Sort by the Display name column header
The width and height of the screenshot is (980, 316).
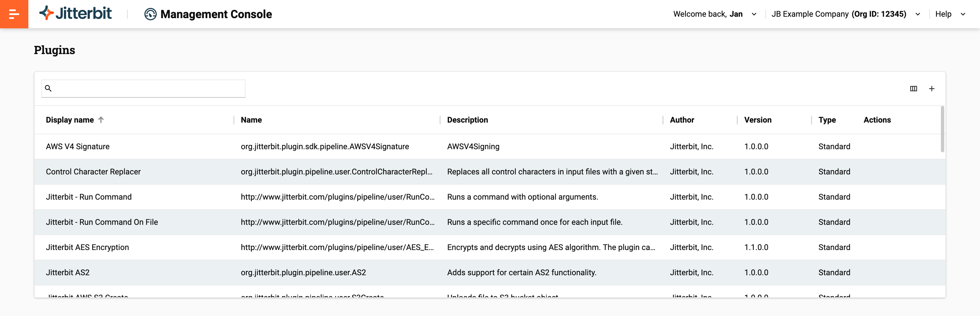(x=70, y=120)
